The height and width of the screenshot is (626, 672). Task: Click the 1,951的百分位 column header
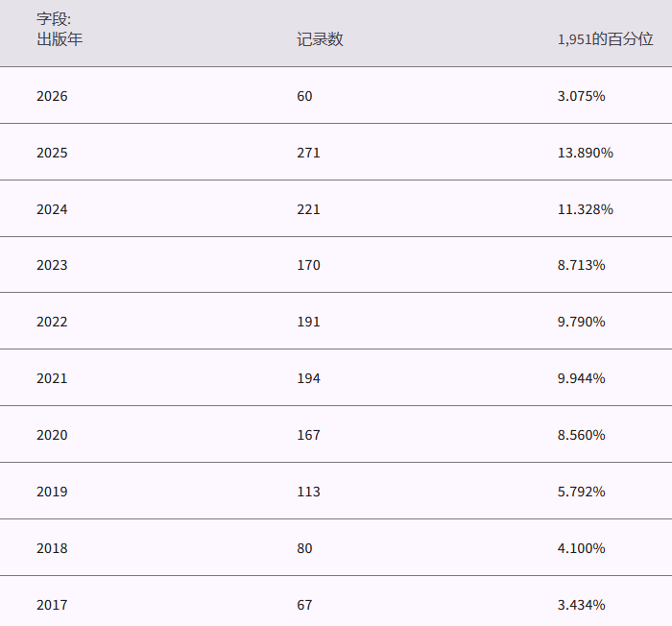[x=605, y=39]
